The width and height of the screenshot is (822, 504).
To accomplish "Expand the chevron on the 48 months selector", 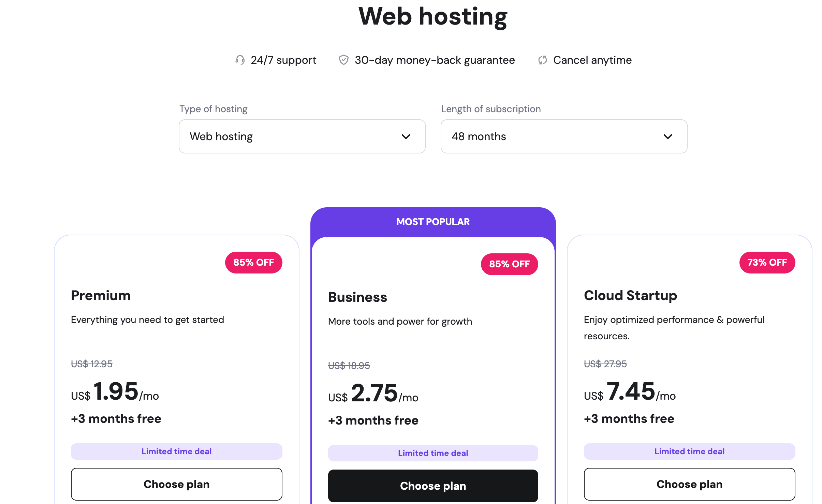I will pos(668,137).
